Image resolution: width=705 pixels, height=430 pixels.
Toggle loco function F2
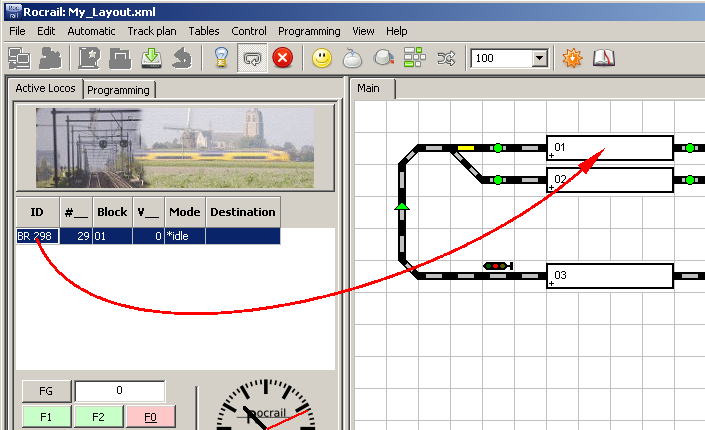(98, 416)
